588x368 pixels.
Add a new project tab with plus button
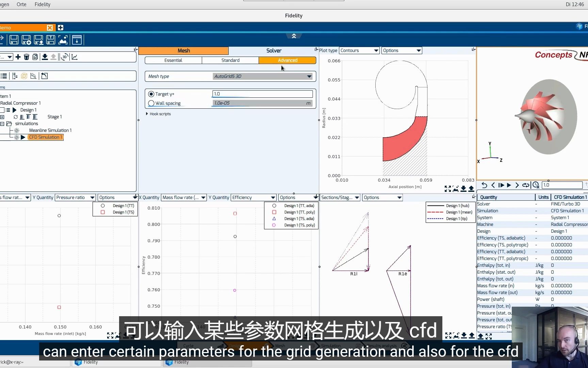(x=60, y=28)
